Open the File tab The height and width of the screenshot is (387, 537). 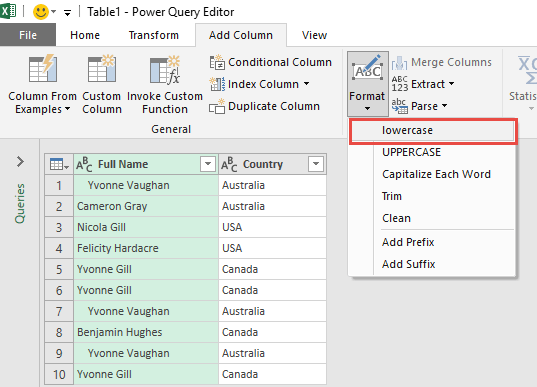tap(28, 35)
